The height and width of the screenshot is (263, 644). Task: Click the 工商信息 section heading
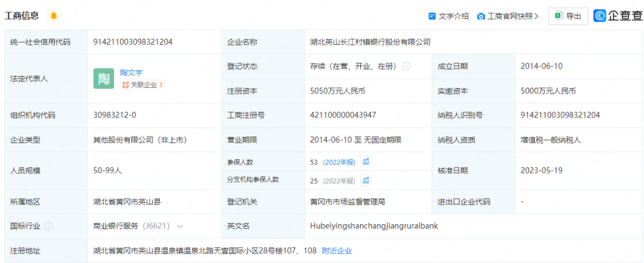pyautogui.click(x=22, y=16)
